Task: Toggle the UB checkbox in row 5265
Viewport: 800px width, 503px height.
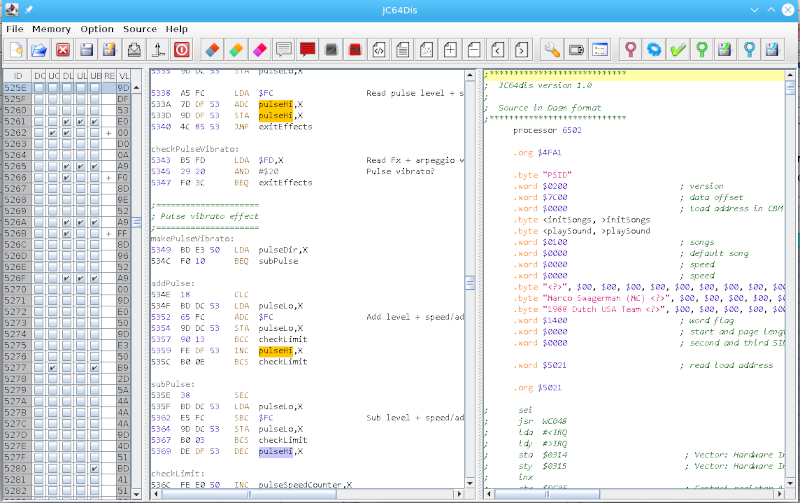Action: (94, 166)
